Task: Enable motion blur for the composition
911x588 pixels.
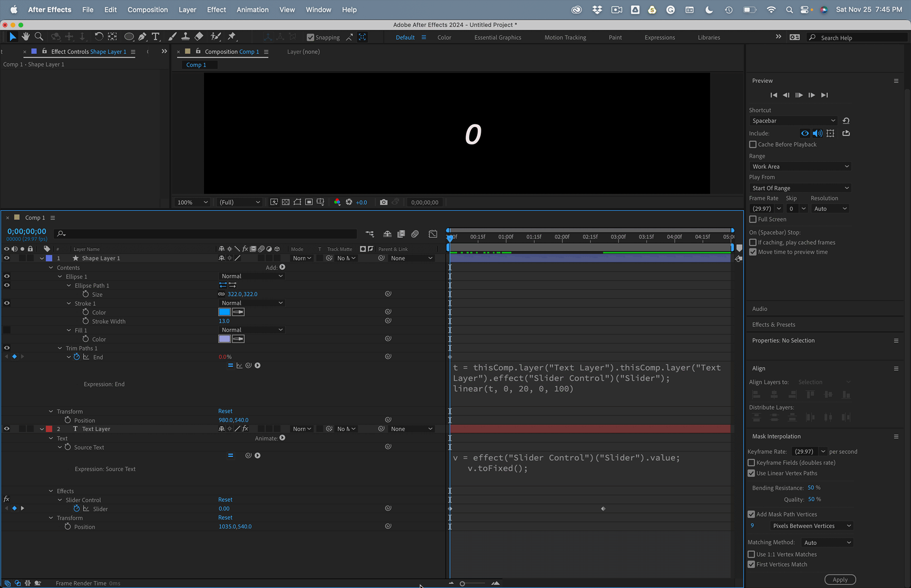Action: 415,234
